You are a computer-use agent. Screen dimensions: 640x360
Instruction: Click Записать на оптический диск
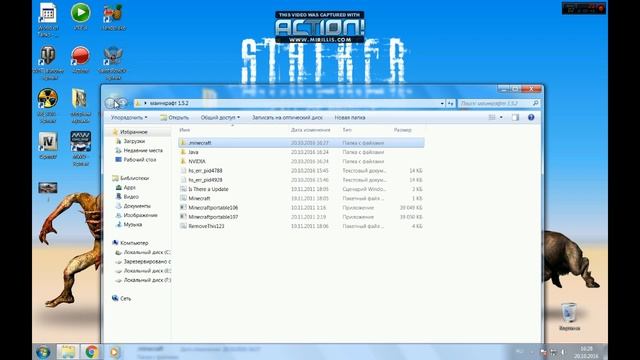coord(287,118)
